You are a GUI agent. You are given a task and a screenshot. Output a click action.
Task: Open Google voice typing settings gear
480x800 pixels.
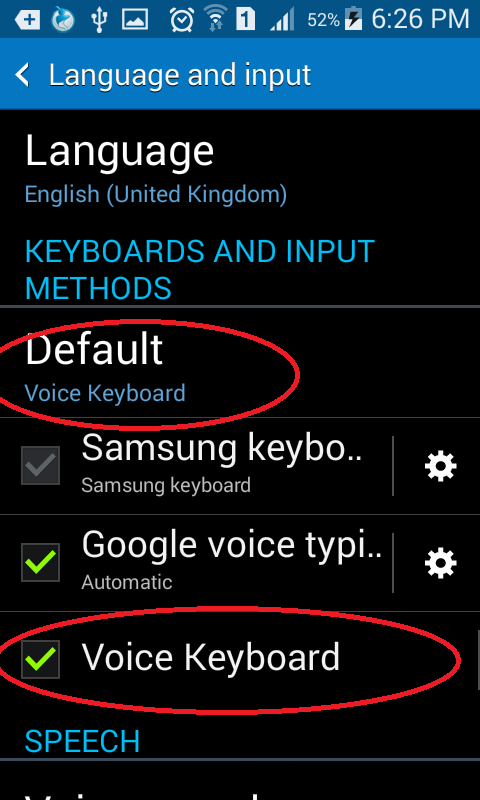[x=441, y=563]
